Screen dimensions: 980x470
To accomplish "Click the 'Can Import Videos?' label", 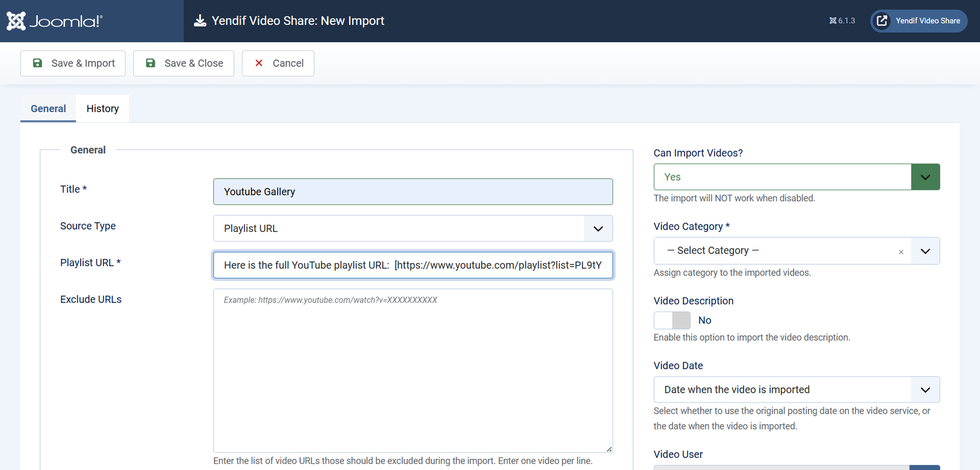I will 698,153.
